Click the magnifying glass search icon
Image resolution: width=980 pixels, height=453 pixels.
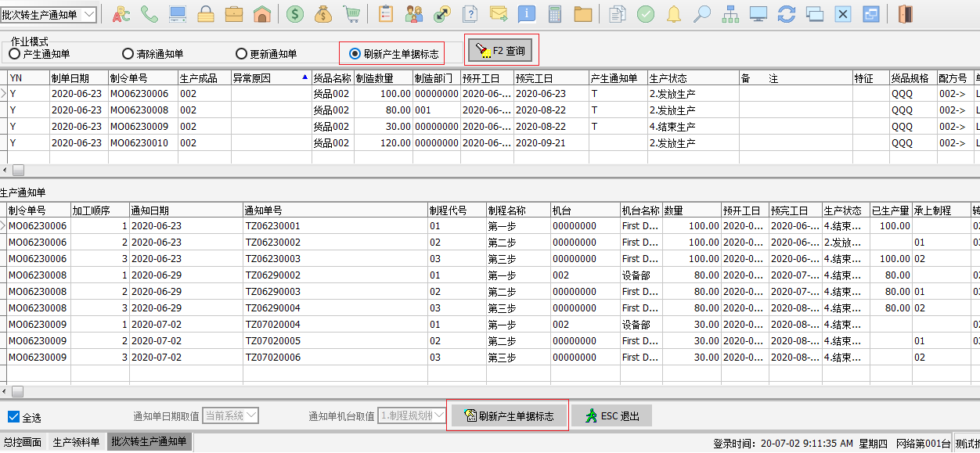tap(702, 14)
